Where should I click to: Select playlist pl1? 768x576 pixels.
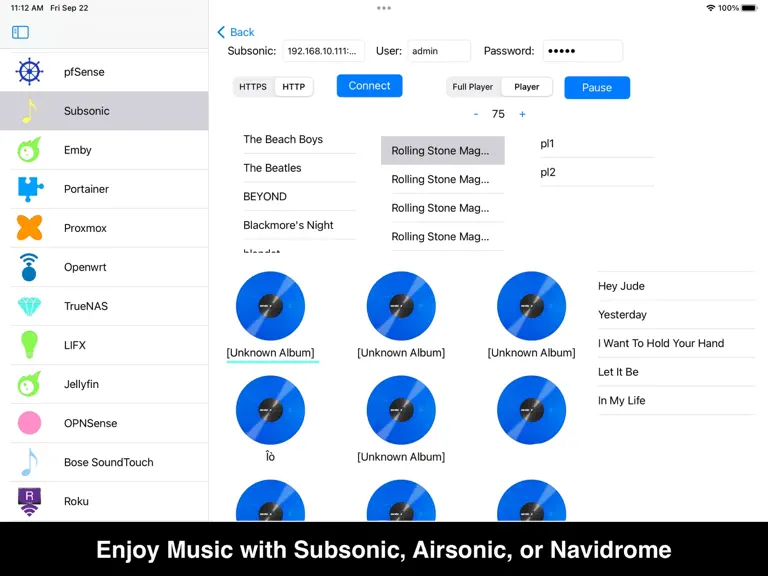pyautogui.click(x=597, y=144)
